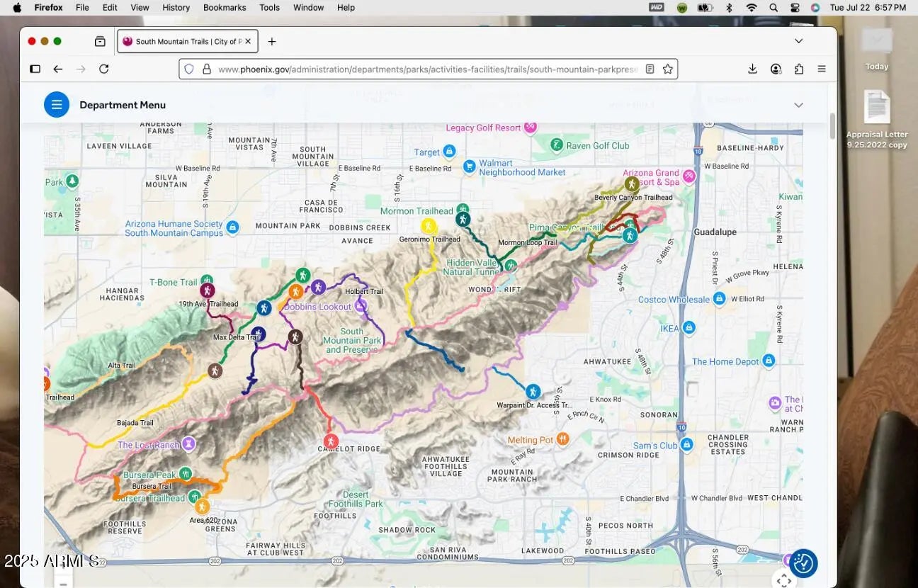Open the Dobbins Lookout map pin
Image resolution: width=918 pixels, height=588 pixels.
point(361,306)
